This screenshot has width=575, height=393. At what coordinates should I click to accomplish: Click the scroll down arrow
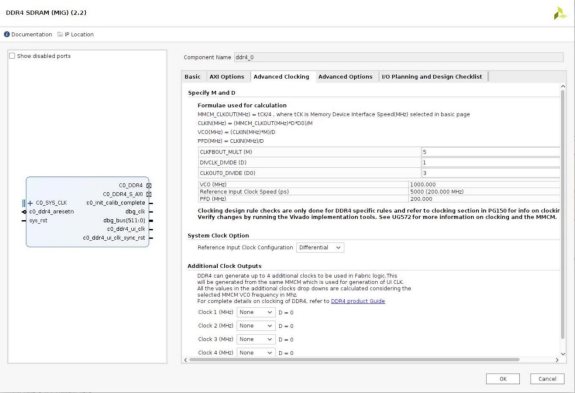(563, 354)
